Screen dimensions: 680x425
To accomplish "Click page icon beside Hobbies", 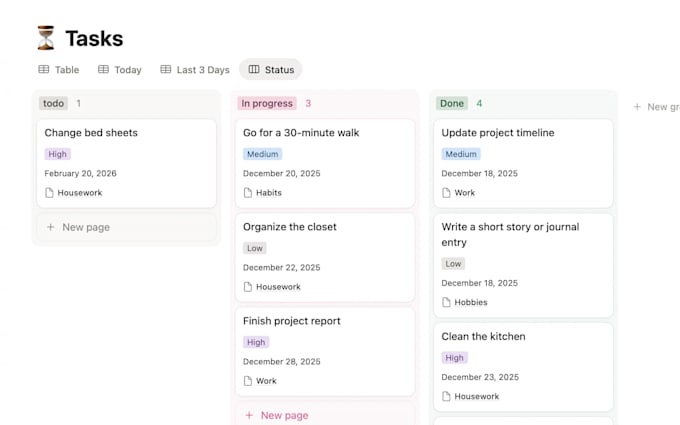I will click(x=446, y=302).
